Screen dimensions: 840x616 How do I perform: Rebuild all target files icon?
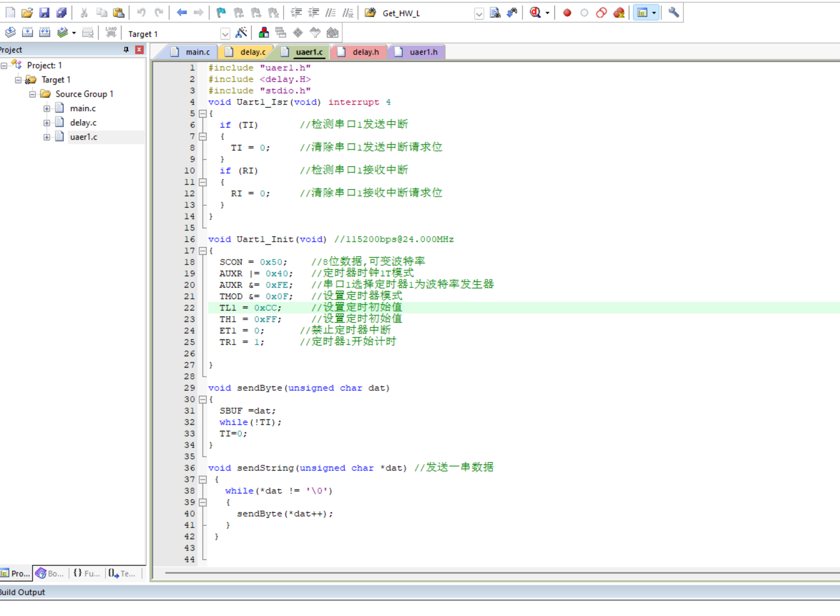pyautogui.click(x=44, y=32)
